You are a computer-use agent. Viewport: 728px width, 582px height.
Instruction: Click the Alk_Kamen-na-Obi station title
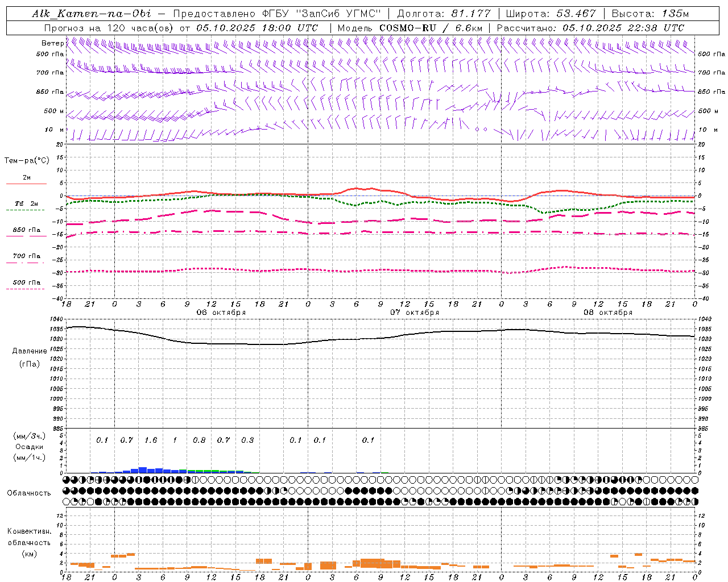pyautogui.click(x=92, y=14)
